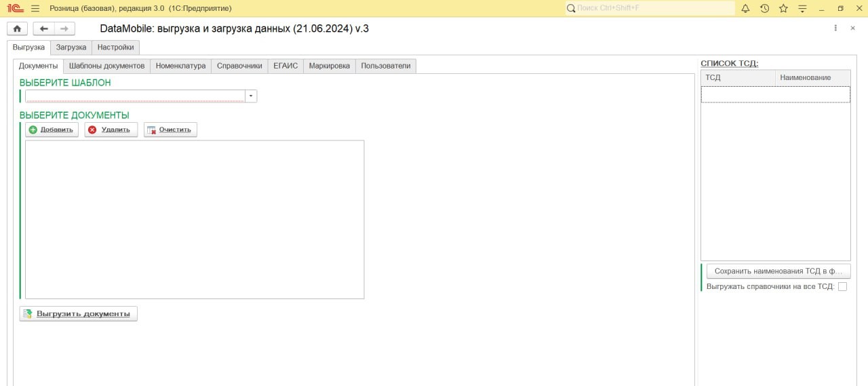The image size is (868, 386).
Task: Expand the template selection dropdown arrow
Action: pos(251,96)
